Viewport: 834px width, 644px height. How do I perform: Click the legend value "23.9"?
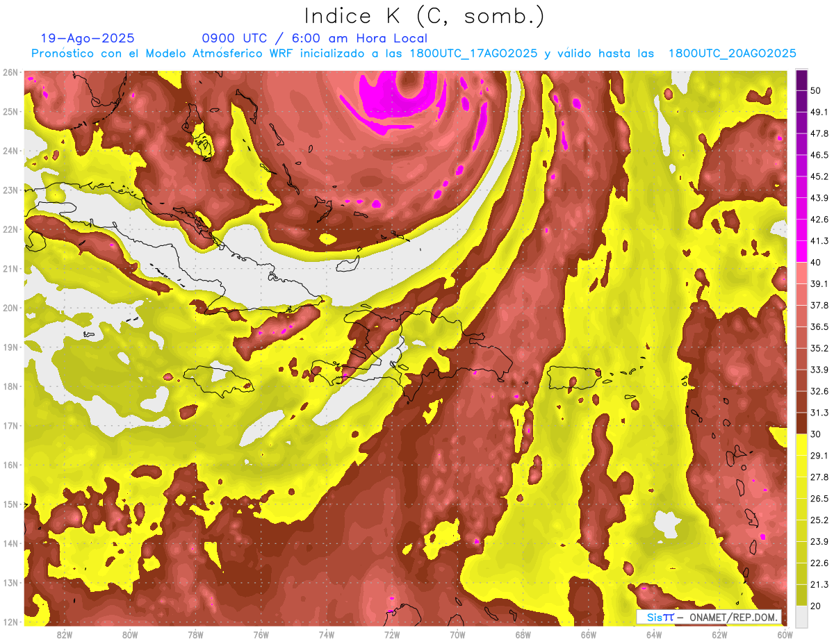click(819, 542)
